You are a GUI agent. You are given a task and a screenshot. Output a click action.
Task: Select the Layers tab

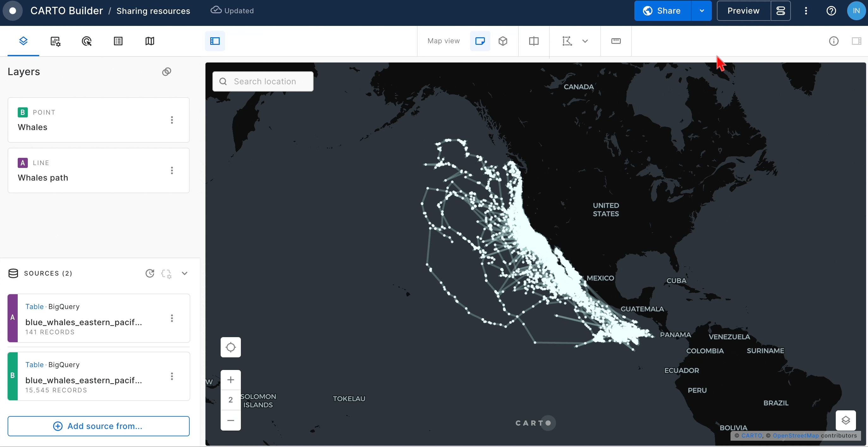(x=23, y=41)
